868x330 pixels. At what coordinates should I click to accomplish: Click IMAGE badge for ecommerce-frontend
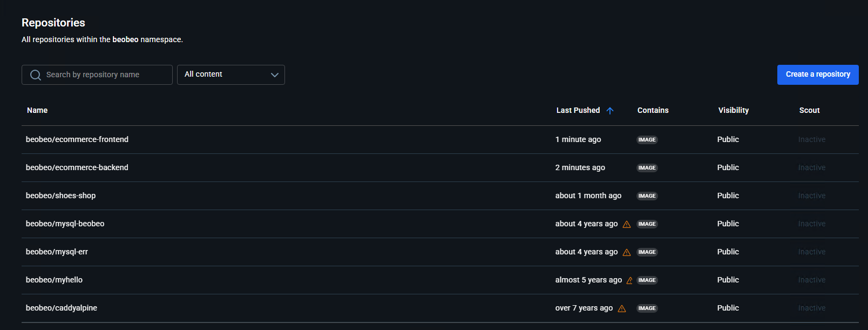[x=647, y=140]
